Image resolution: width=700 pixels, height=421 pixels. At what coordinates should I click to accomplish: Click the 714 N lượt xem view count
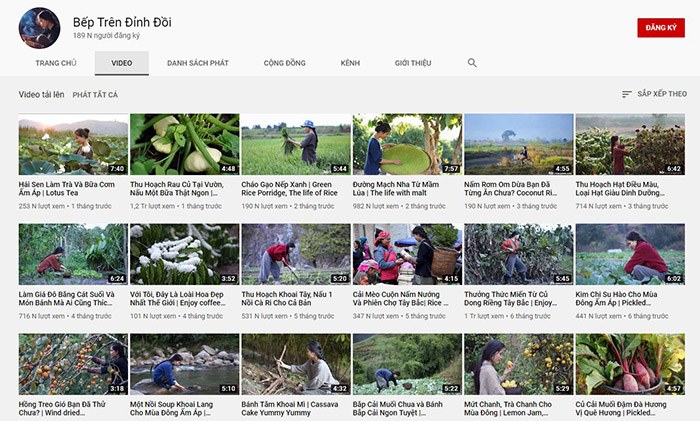(x=599, y=206)
